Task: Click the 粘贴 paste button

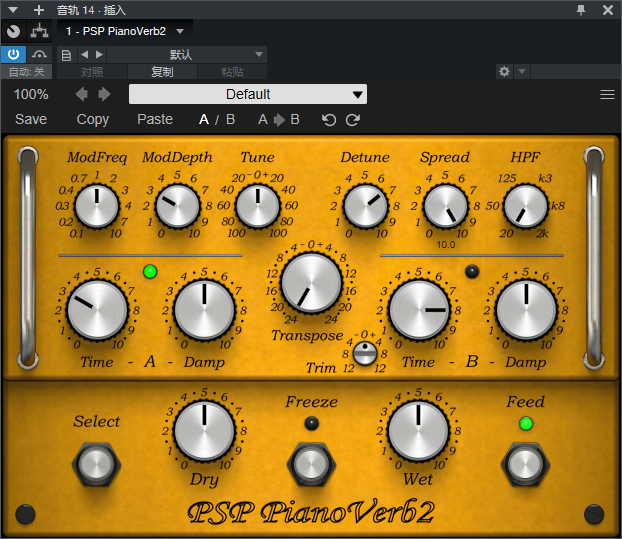Action: tap(232, 72)
